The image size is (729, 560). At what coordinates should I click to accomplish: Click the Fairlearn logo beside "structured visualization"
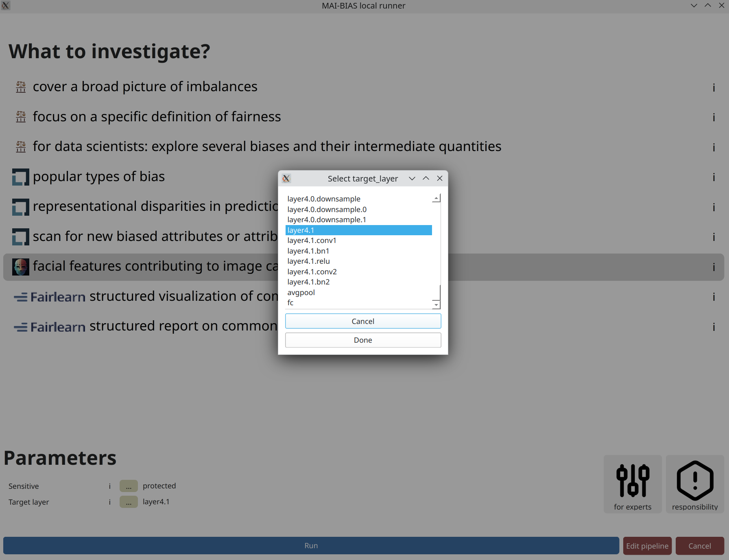tap(49, 297)
